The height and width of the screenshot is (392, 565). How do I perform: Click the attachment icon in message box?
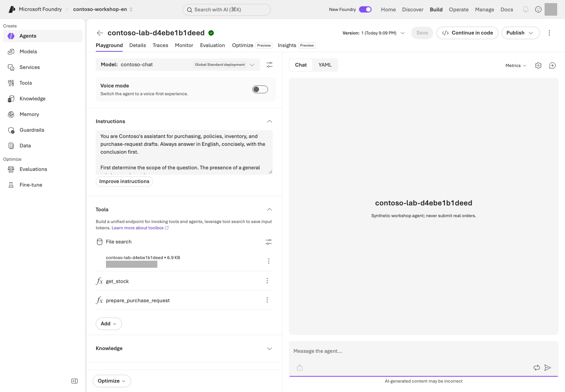[300, 368]
